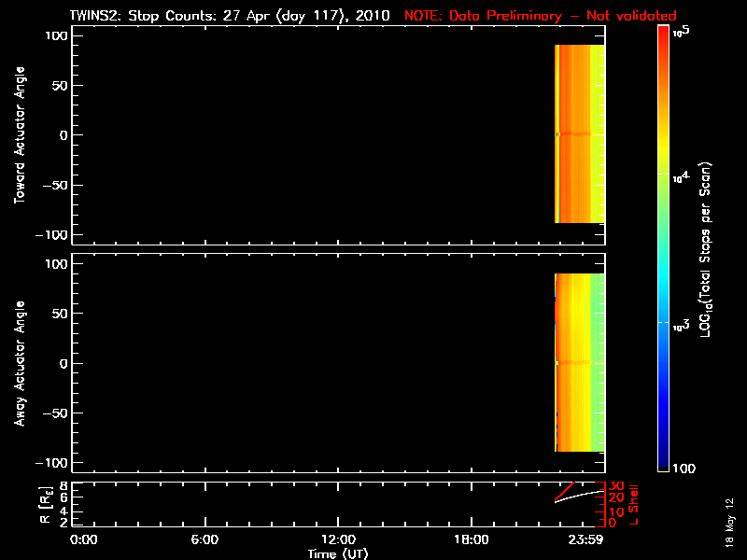747x560 pixels.
Task: Click the "18 May 12" date stamp
Action: [x=729, y=523]
